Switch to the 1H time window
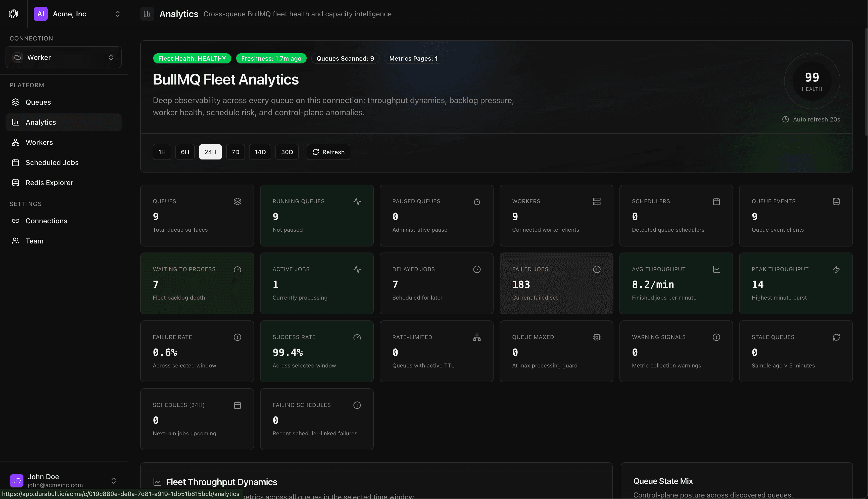The width and height of the screenshot is (868, 499). [162, 152]
